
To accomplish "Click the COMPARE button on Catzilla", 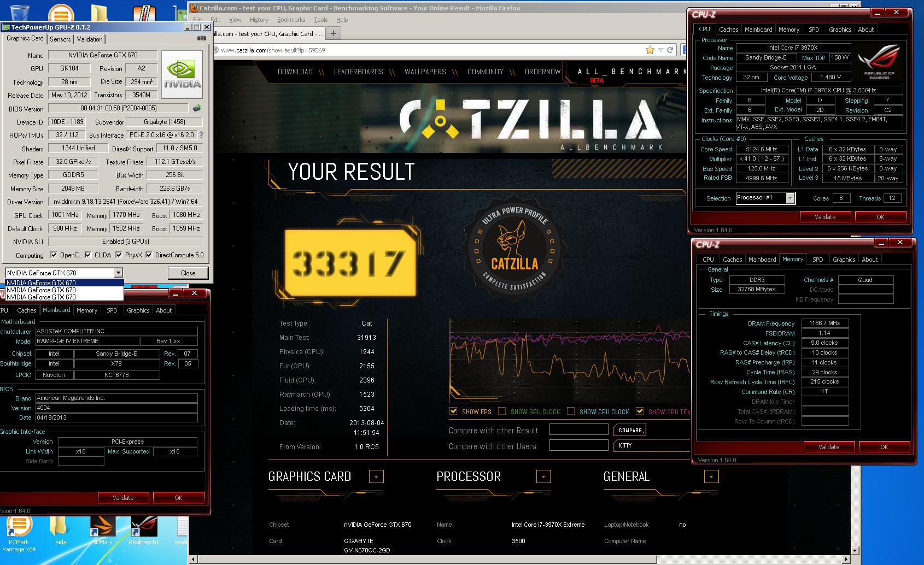I will (x=630, y=430).
